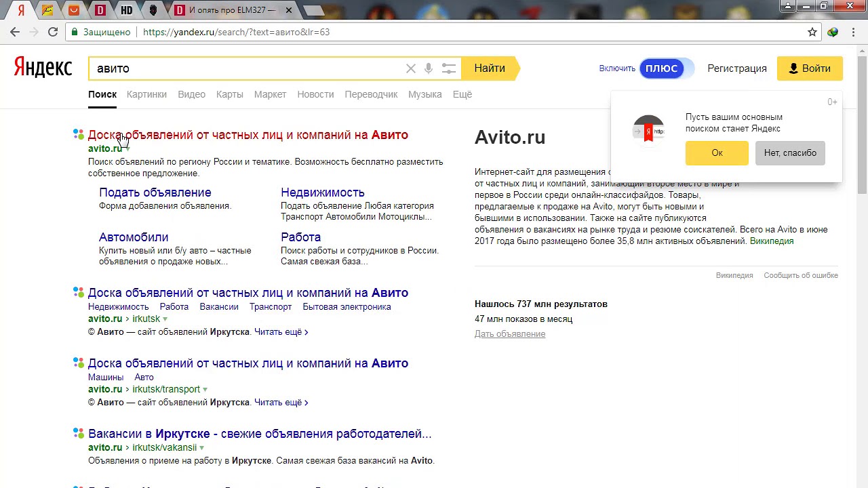Click the browser forward arrow
868x488 pixels.
[34, 32]
